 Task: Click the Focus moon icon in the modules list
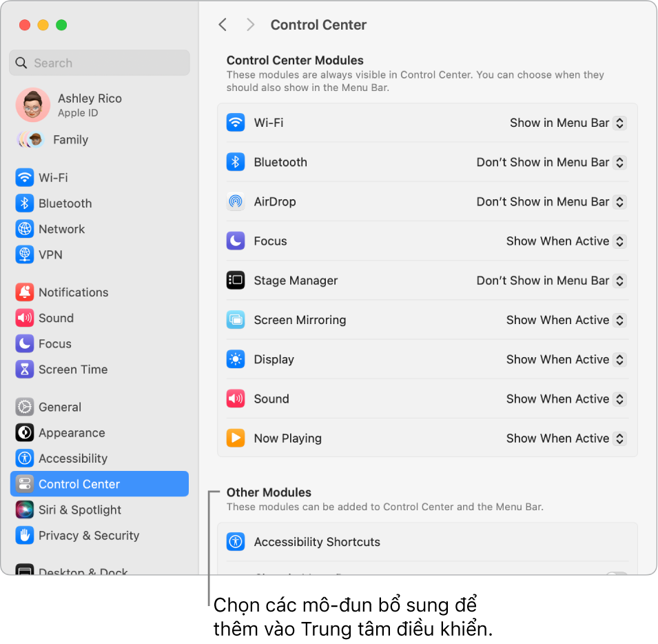[236, 241]
